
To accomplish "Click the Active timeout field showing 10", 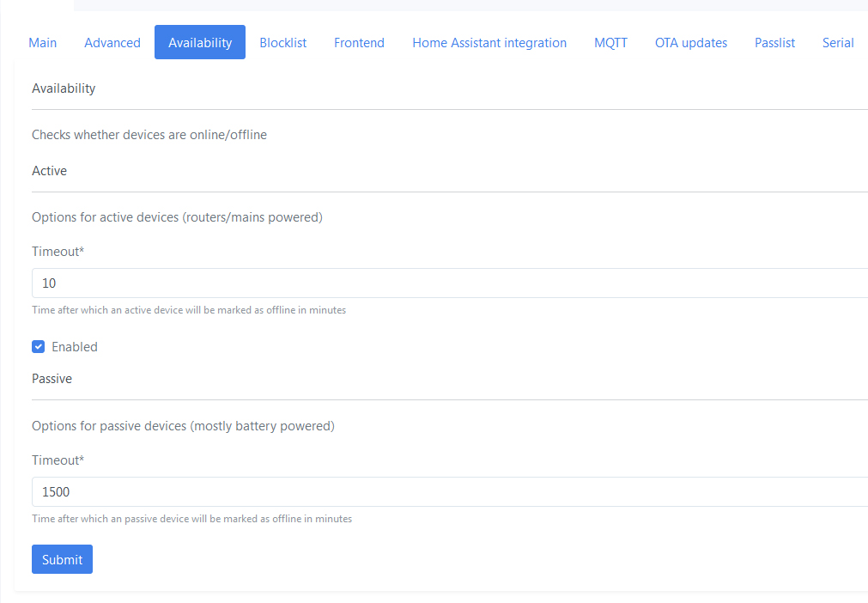I will (x=450, y=283).
